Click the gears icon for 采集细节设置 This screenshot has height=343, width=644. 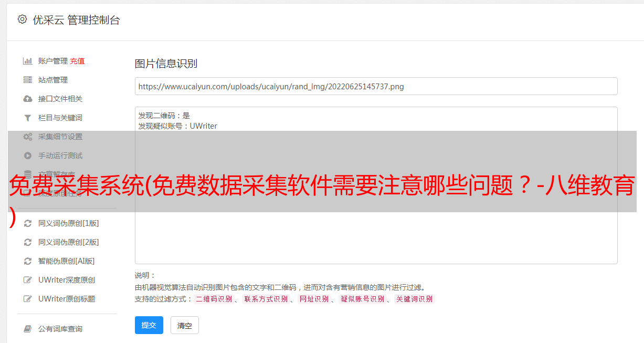click(x=28, y=137)
